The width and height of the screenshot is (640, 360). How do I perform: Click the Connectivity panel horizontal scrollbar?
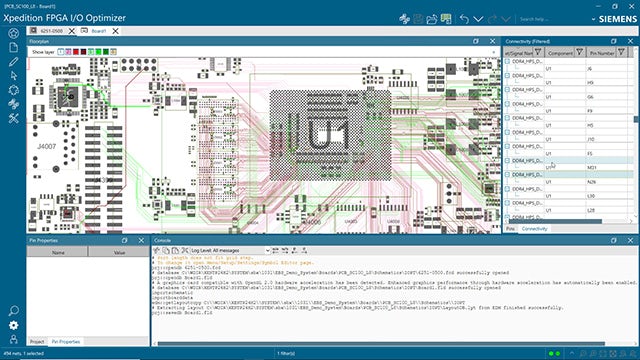pos(555,222)
